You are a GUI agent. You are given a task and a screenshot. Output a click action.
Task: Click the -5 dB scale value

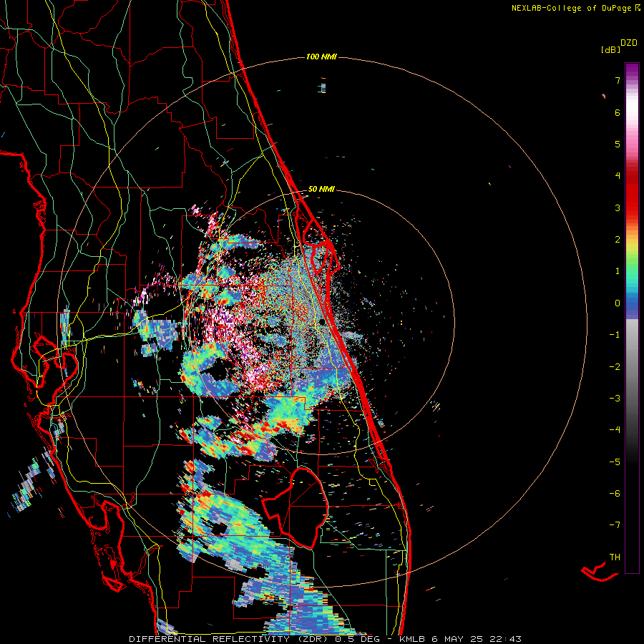coord(615,462)
